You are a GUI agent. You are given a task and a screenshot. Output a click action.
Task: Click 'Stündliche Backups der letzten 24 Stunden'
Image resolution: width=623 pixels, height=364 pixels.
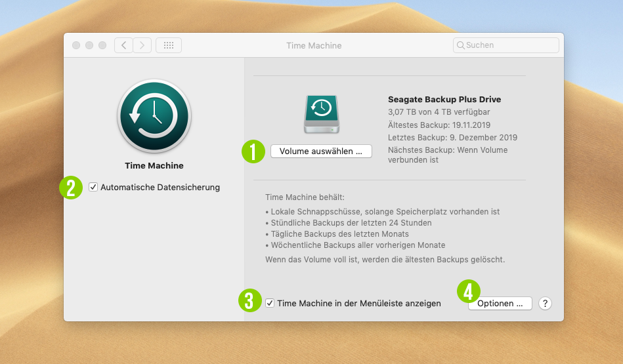[x=349, y=223]
